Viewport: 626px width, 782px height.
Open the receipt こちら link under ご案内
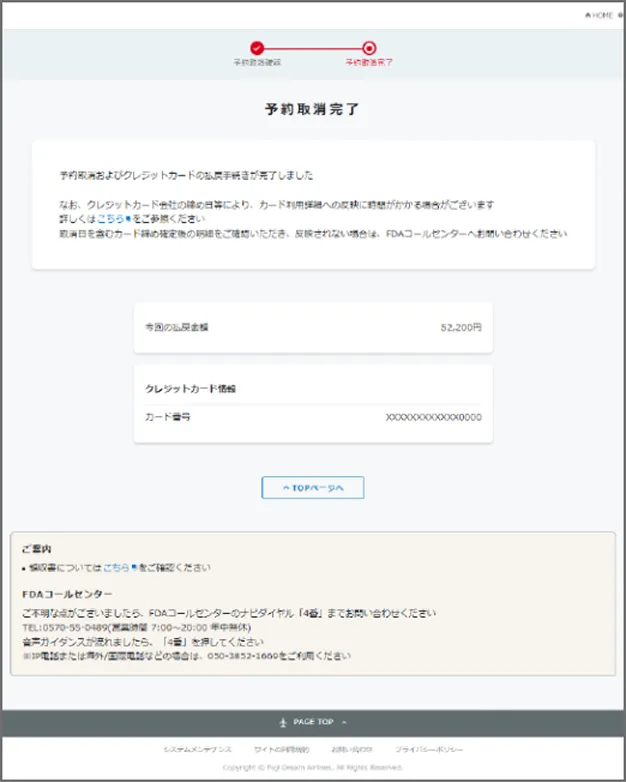point(116,567)
